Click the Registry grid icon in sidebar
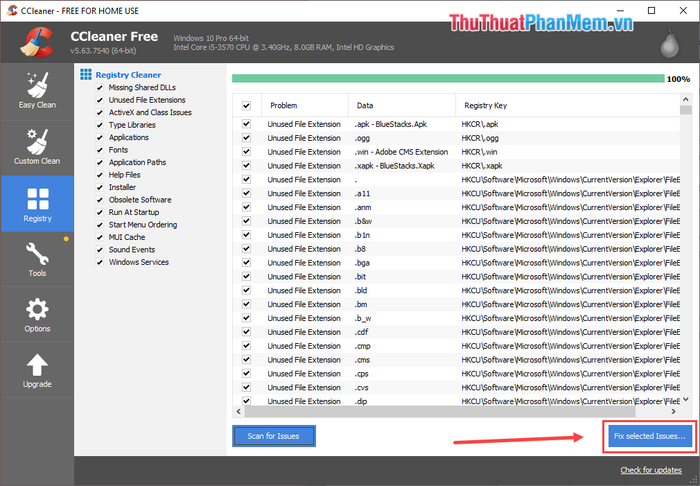This screenshot has height=486, width=700. (x=37, y=198)
